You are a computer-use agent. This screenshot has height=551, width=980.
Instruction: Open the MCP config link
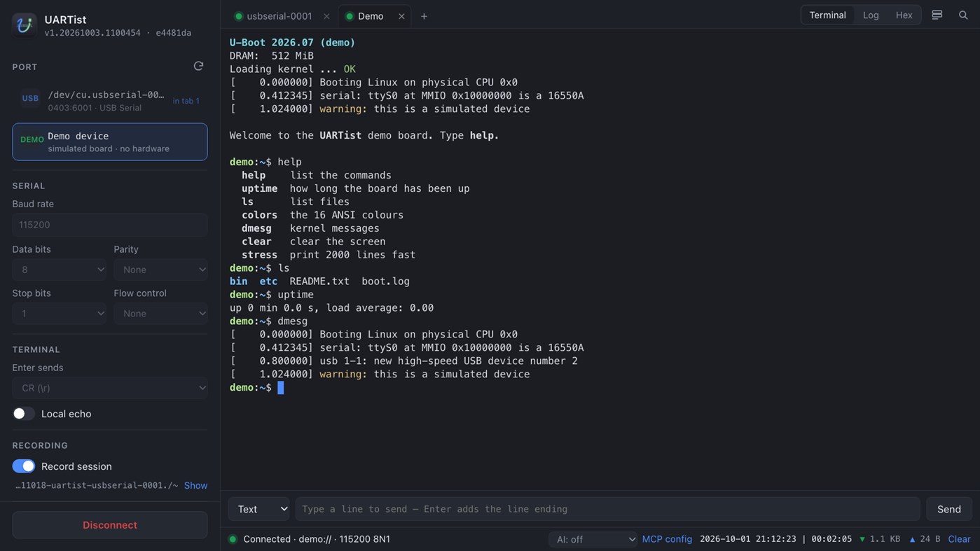(667, 539)
